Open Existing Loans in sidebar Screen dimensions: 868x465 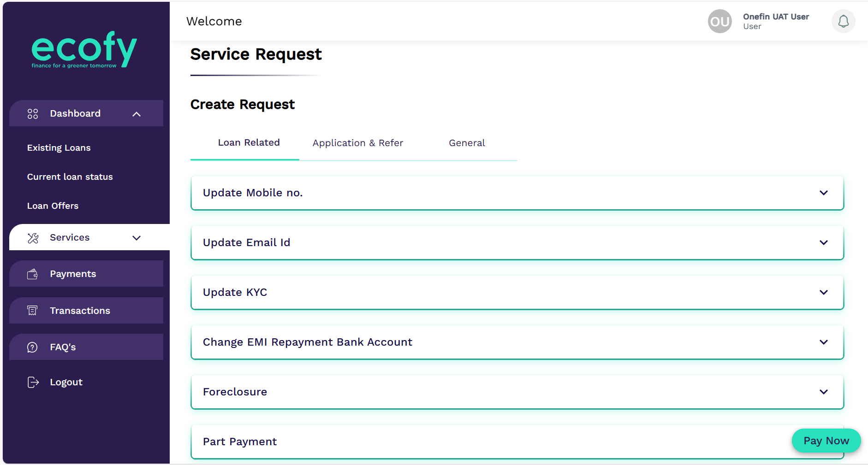pos(59,148)
